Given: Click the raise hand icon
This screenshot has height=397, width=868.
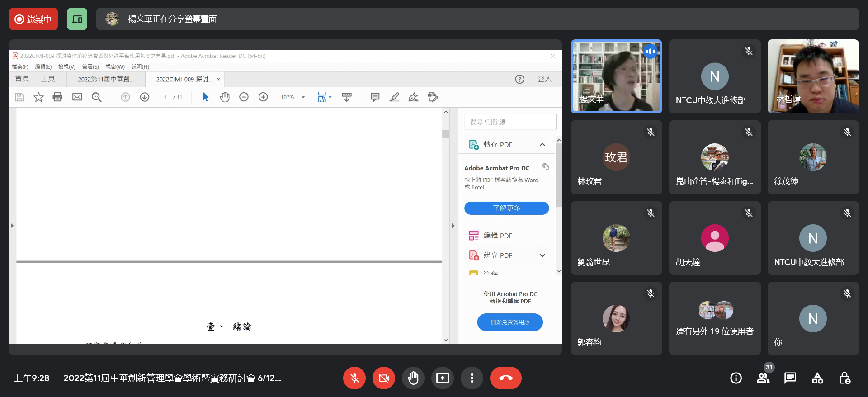Looking at the screenshot, I should pyautogui.click(x=413, y=378).
